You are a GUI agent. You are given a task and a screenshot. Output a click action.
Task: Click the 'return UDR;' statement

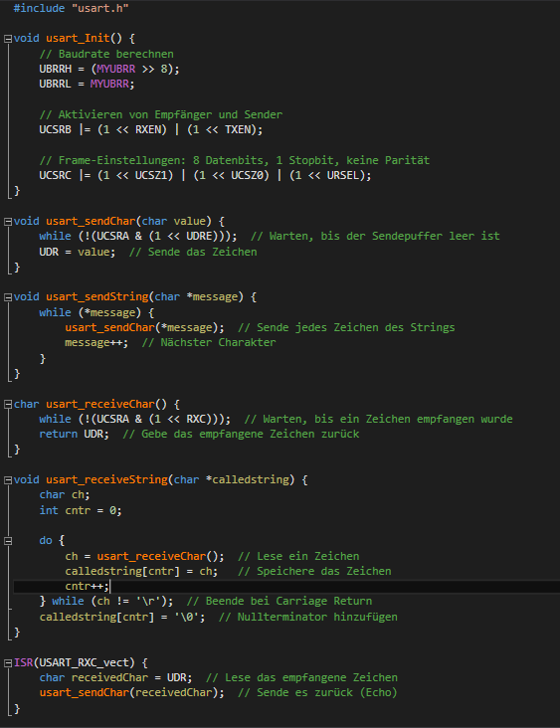click(x=75, y=434)
